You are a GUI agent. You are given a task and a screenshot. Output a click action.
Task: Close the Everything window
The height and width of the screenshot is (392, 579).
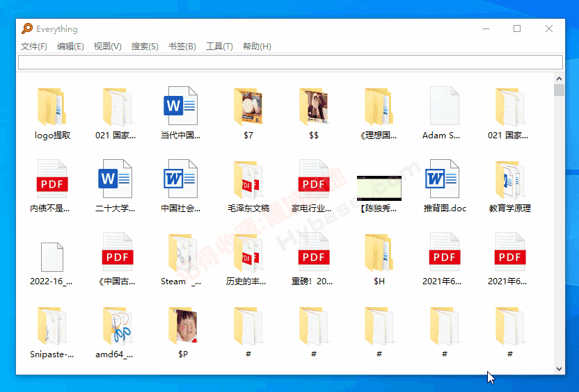coord(548,28)
